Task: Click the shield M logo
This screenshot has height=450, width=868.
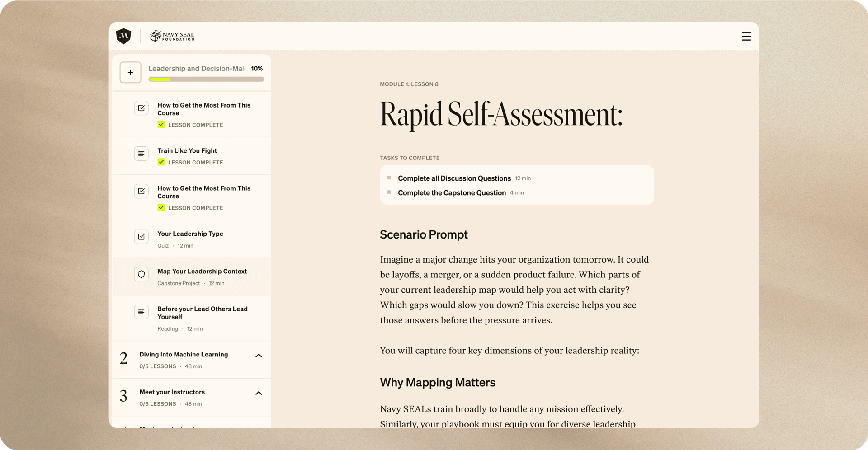Action: [x=123, y=36]
